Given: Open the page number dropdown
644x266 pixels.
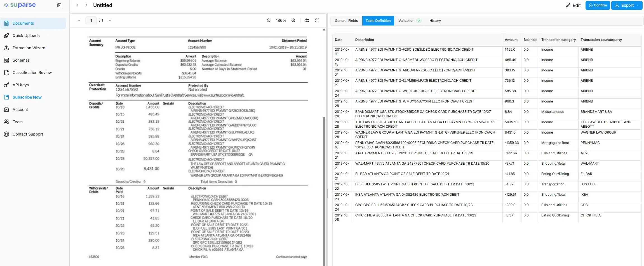Looking at the screenshot, I should pos(110,20).
